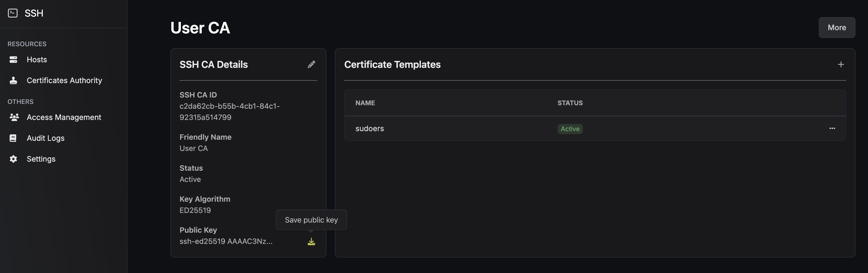This screenshot has height=273, width=868.
Task: Click the Public Key field label
Action: [198, 230]
